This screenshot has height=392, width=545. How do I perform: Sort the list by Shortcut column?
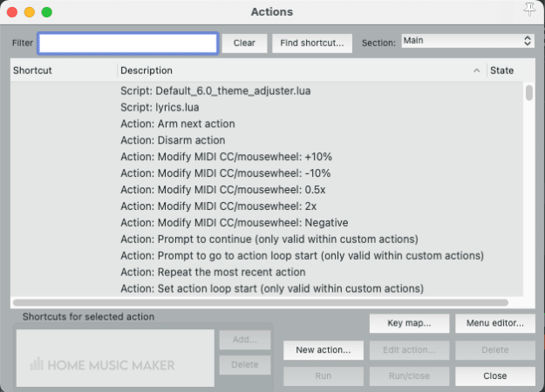64,71
